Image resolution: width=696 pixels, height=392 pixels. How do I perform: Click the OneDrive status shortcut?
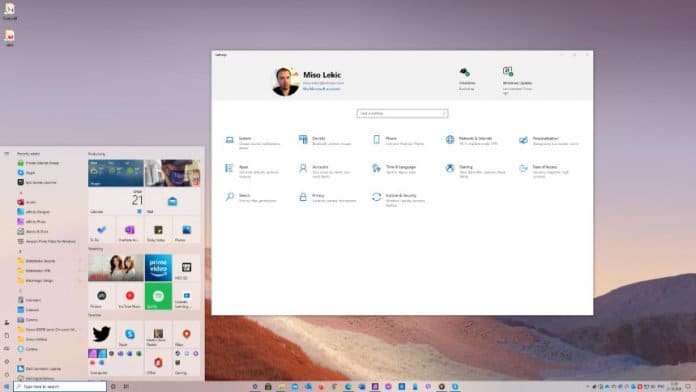pos(467,79)
